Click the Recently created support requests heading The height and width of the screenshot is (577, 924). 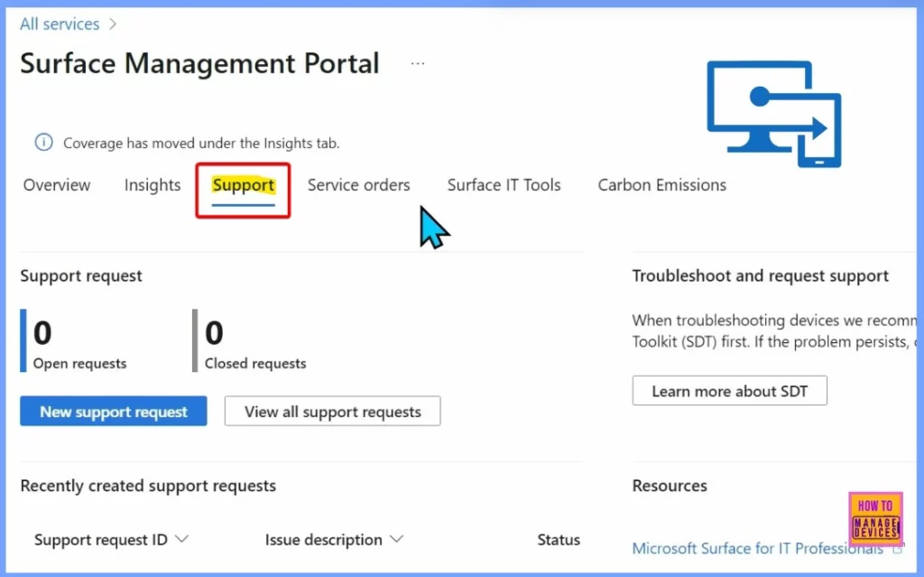click(x=148, y=486)
